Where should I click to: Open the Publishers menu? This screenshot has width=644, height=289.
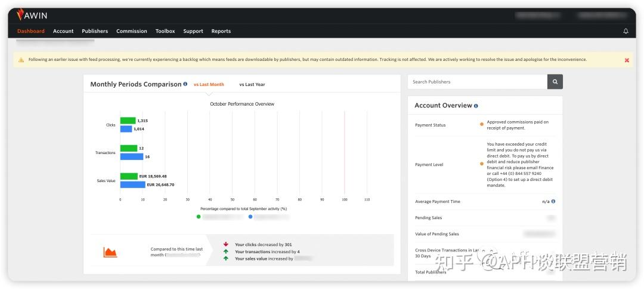pyautogui.click(x=95, y=31)
